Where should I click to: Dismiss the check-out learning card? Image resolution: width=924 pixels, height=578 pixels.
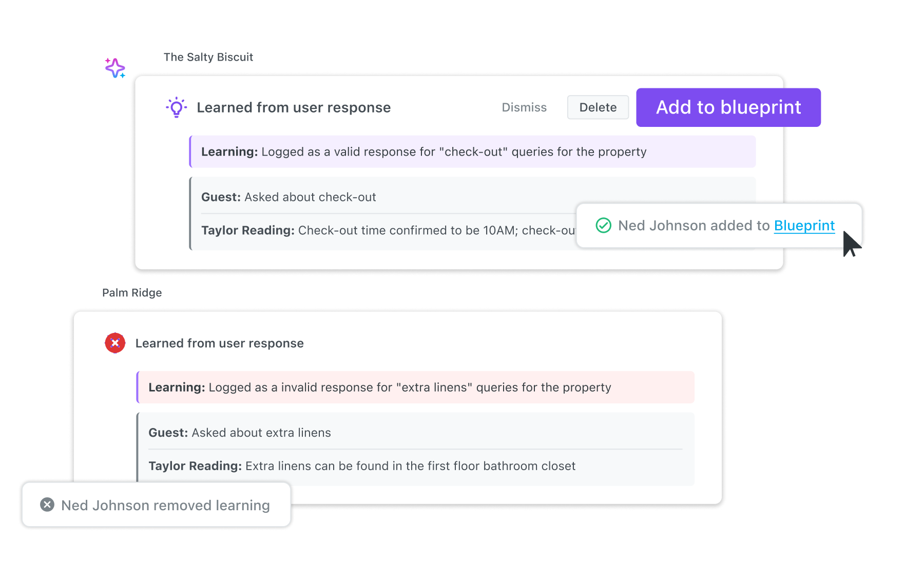pos(524,107)
